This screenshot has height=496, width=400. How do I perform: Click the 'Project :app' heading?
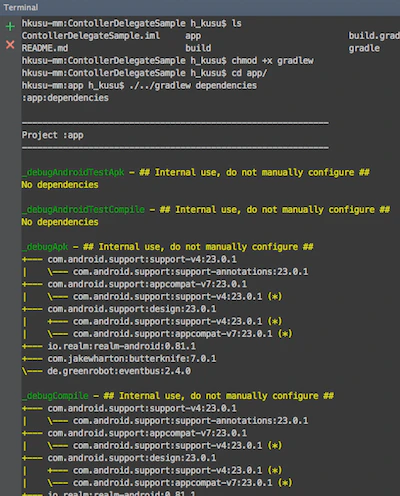pyautogui.click(x=53, y=135)
